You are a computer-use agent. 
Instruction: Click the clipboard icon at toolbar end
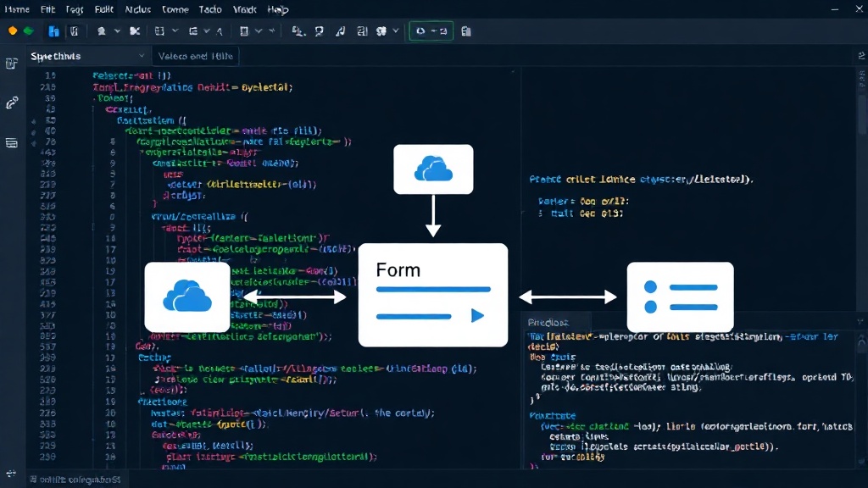point(466,31)
